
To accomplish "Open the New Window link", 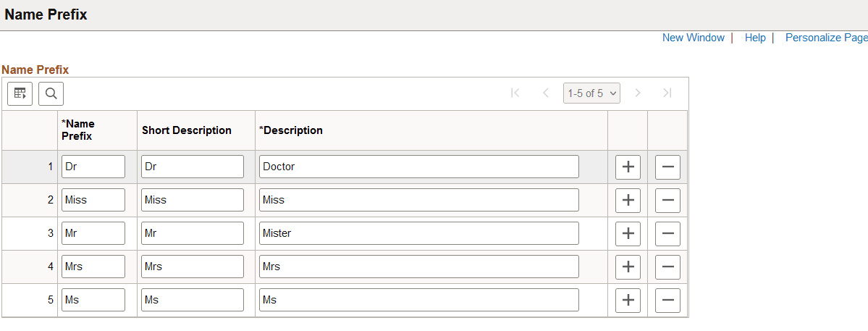I will click(693, 38).
